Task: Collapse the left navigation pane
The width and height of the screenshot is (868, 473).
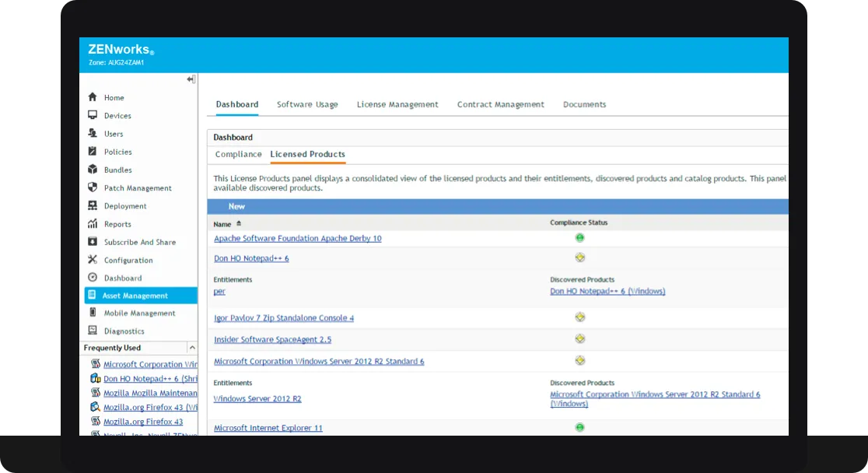Action: 190,79
